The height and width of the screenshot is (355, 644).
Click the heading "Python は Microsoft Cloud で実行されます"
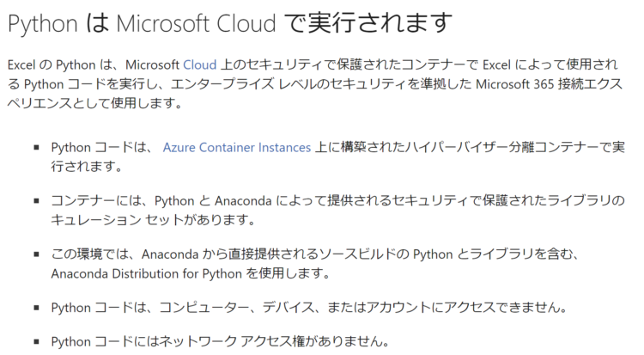[230, 22]
